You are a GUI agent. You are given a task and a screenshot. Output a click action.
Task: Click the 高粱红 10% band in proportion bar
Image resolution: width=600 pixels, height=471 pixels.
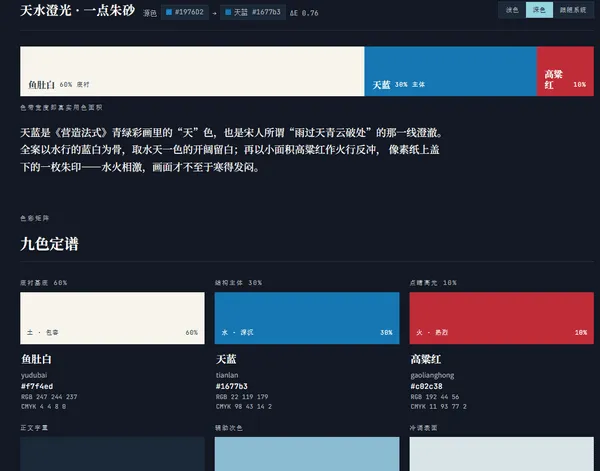tap(565, 71)
